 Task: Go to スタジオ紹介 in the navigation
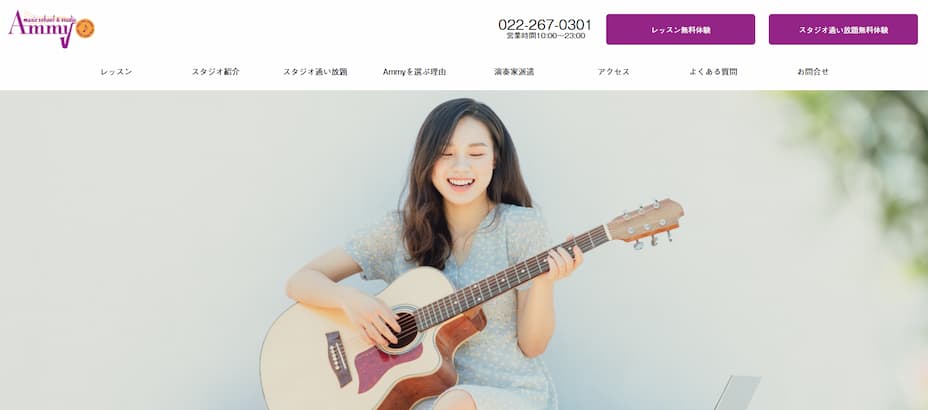(215, 72)
